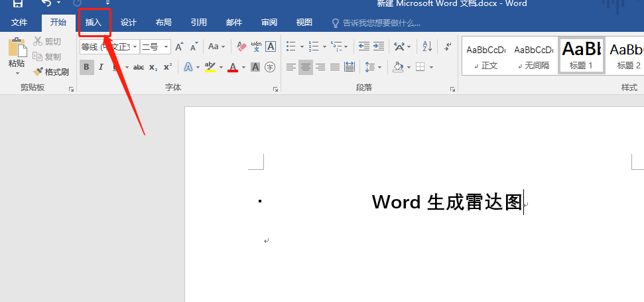Screen dimensions: 644x302
Task: Switch to the 布局 ribbon tab
Action: (x=163, y=23)
